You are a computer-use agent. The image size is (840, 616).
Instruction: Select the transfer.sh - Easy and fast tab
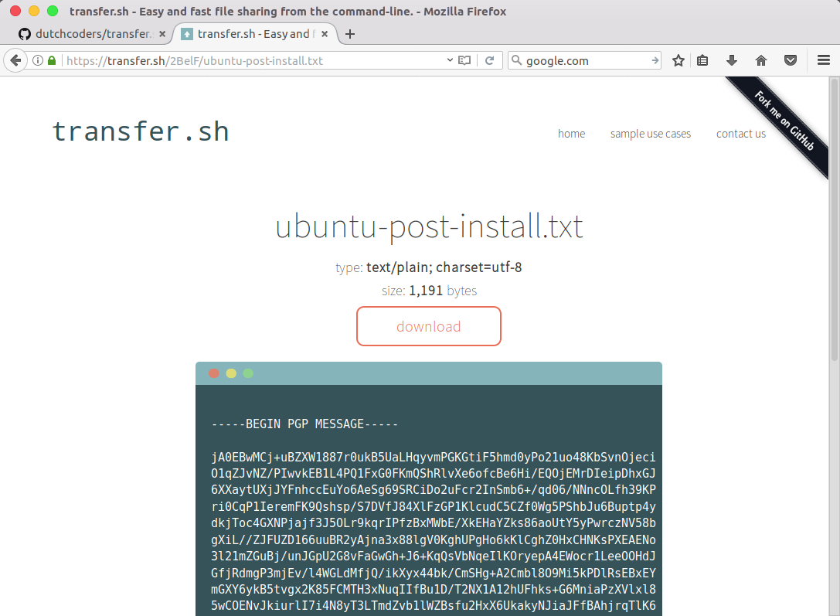pos(255,34)
